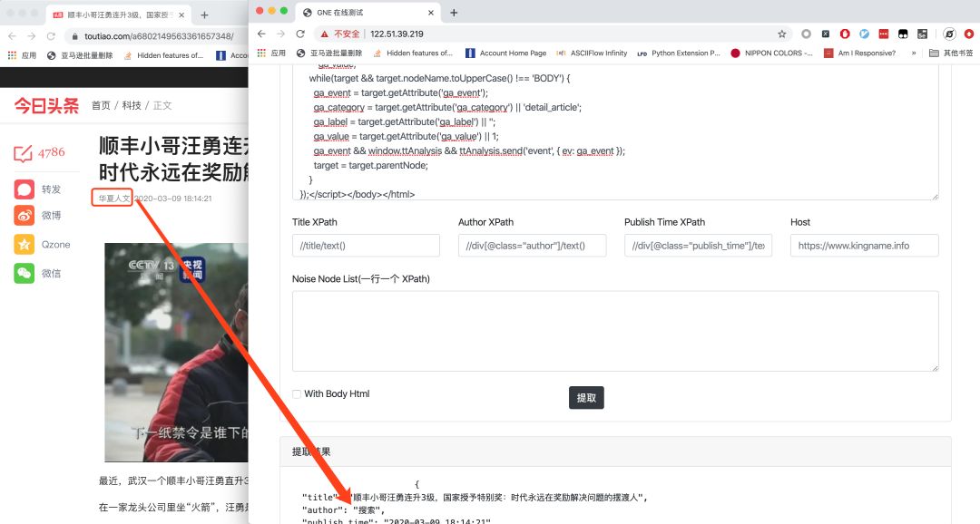Click into the Publish Time XPath field
This screenshot has height=524, width=980.
(698, 246)
